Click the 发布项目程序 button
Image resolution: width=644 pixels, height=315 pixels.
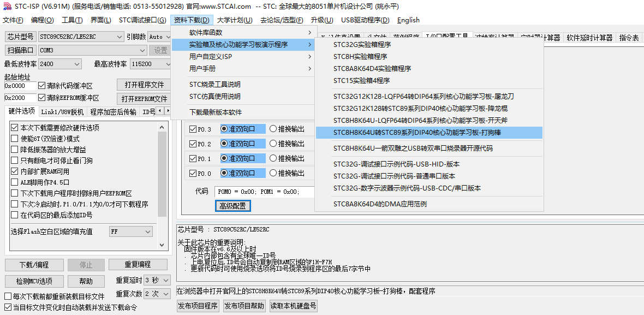198,306
